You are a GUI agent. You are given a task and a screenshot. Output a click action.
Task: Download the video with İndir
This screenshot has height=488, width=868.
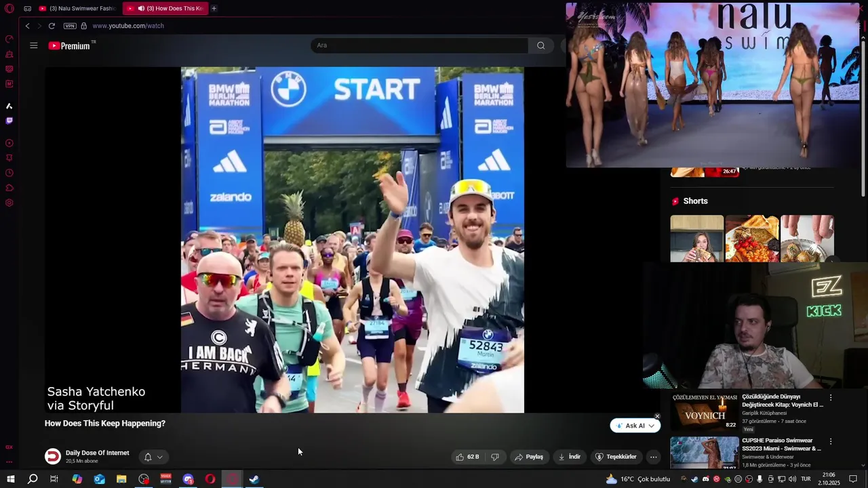[570, 457]
